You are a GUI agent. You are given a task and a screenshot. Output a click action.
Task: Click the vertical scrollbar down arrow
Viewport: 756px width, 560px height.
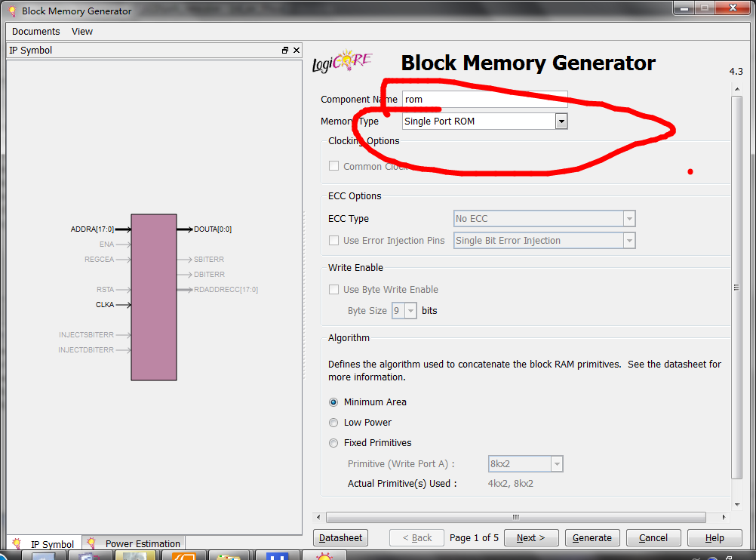tap(736, 505)
